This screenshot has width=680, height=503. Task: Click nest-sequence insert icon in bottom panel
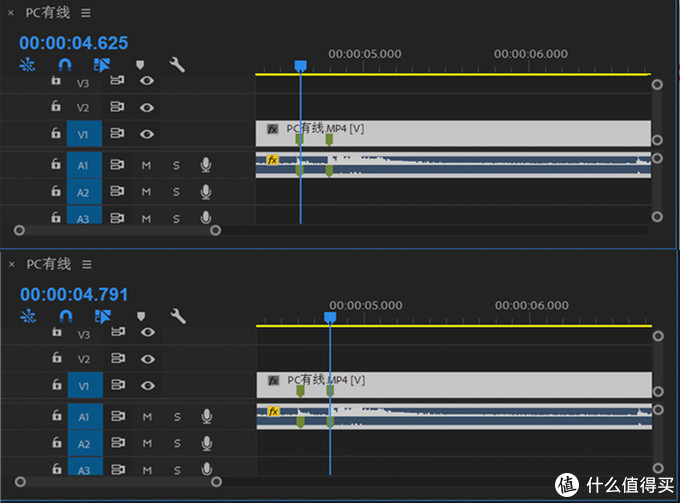tap(28, 317)
